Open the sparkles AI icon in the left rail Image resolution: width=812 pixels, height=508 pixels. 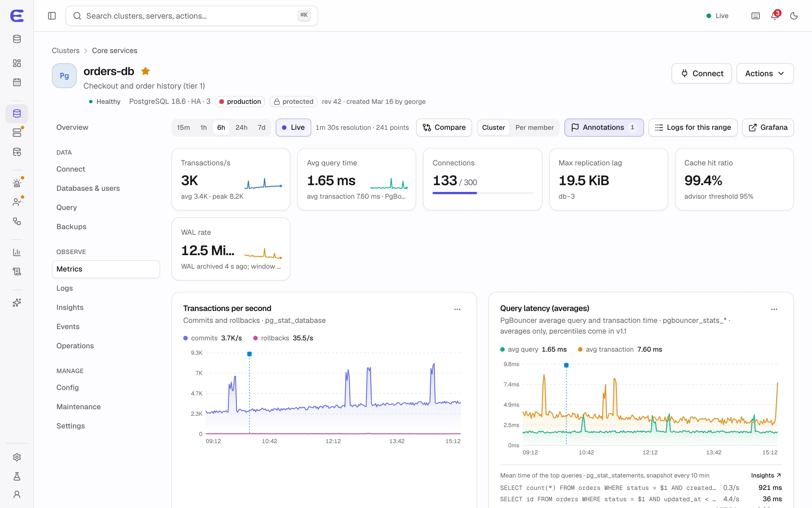(17, 302)
